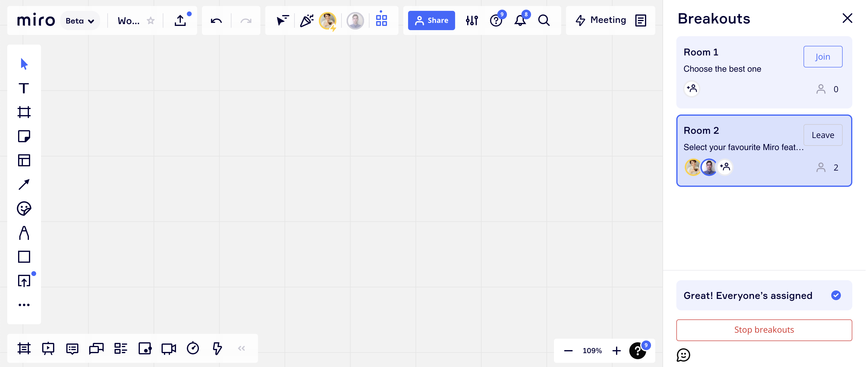Start the countdown timer tool

click(x=193, y=348)
